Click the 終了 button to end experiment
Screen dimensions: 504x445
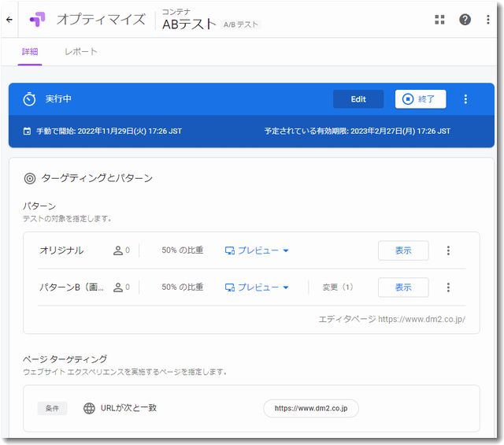(x=421, y=99)
